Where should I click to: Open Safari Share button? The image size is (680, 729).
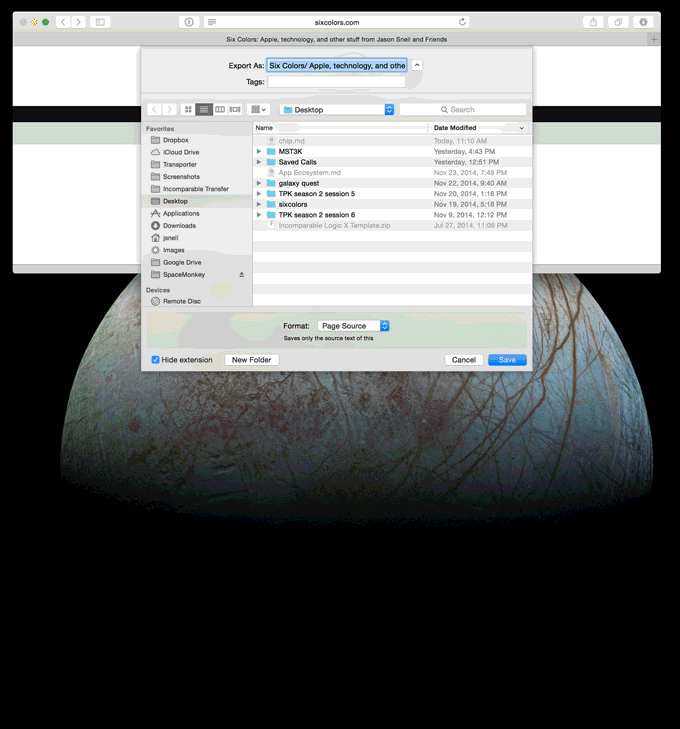coord(594,22)
